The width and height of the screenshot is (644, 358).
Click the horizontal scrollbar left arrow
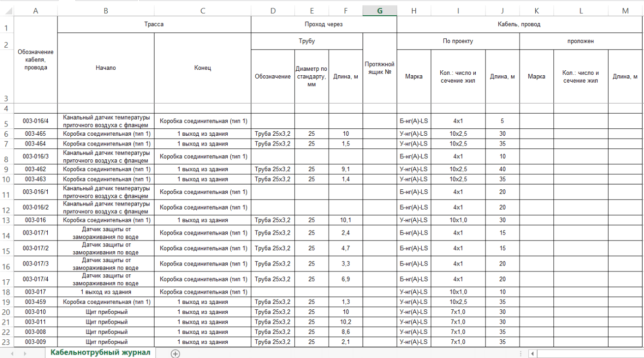pos(532,354)
